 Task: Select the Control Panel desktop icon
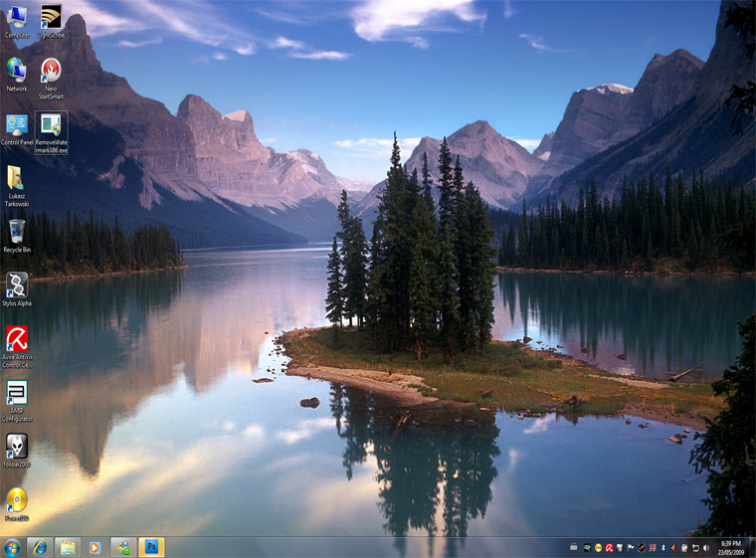click(x=17, y=129)
